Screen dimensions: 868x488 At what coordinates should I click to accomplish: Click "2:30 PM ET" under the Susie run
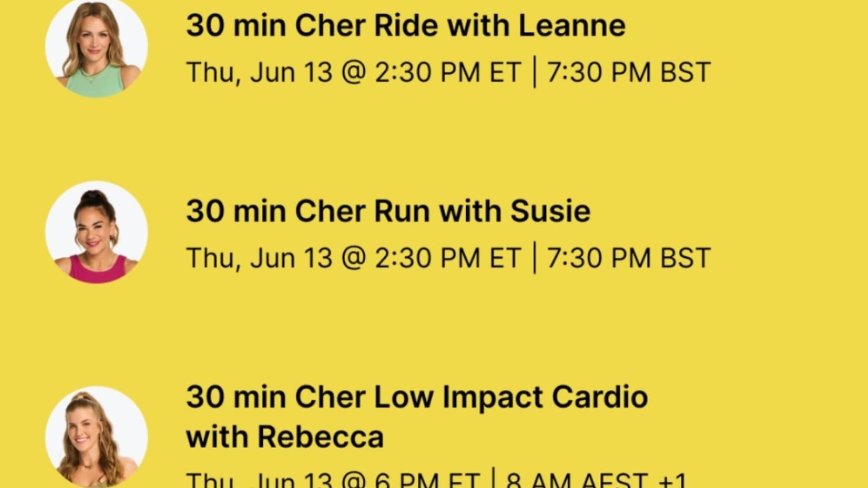(448, 258)
